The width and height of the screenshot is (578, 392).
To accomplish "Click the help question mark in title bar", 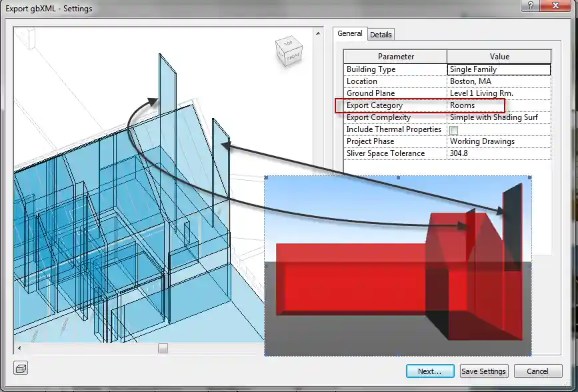I will click(x=530, y=7).
